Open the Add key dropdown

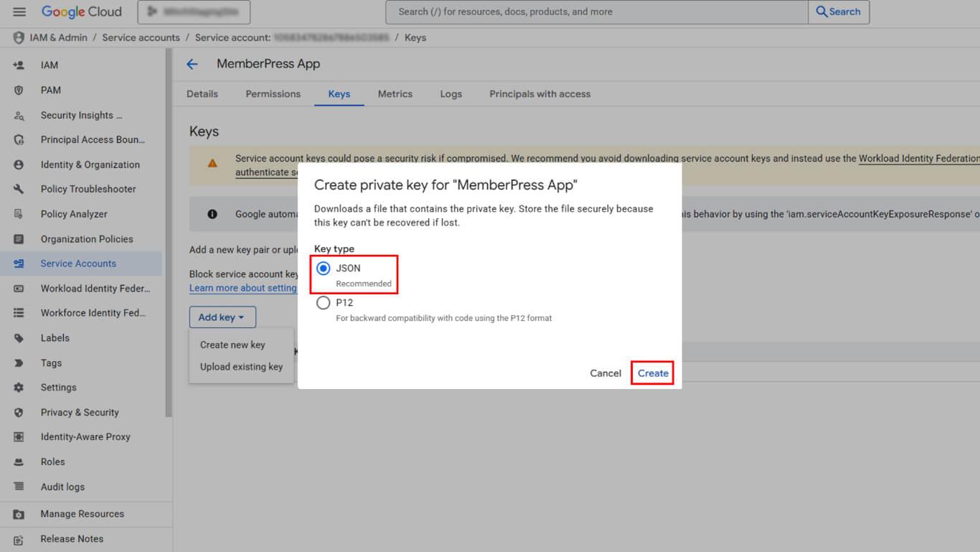click(222, 317)
